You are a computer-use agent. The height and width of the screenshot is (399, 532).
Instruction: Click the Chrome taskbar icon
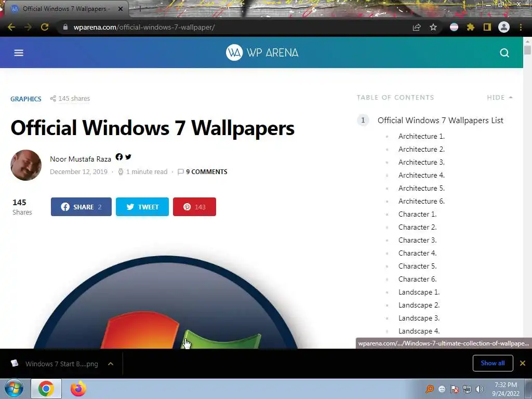coord(46,389)
